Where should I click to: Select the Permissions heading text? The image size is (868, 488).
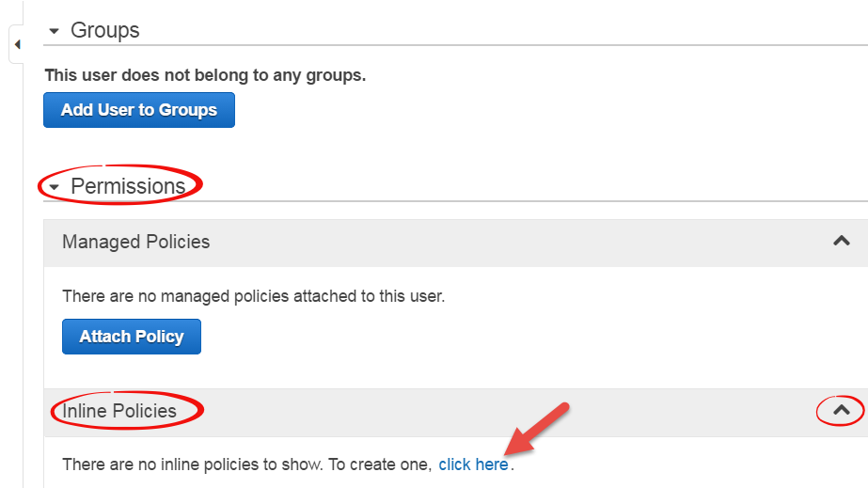(x=128, y=186)
